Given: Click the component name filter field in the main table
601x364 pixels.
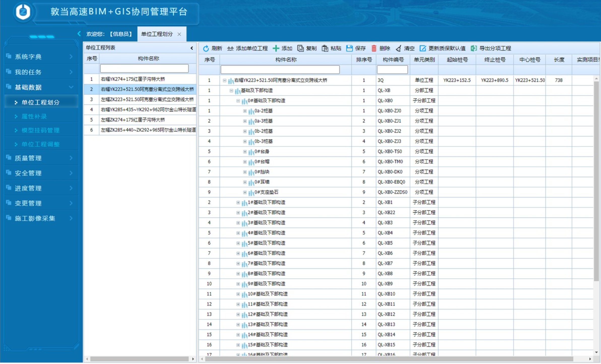Looking at the screenshot, I should point(280,70).
